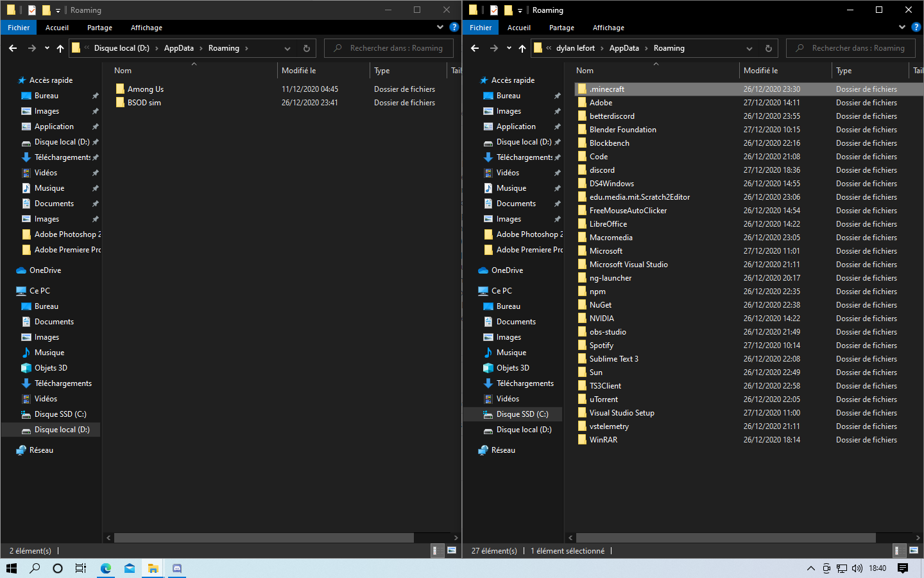Sort right window by Modifié le column
The image size is (924, 578).
760,71
